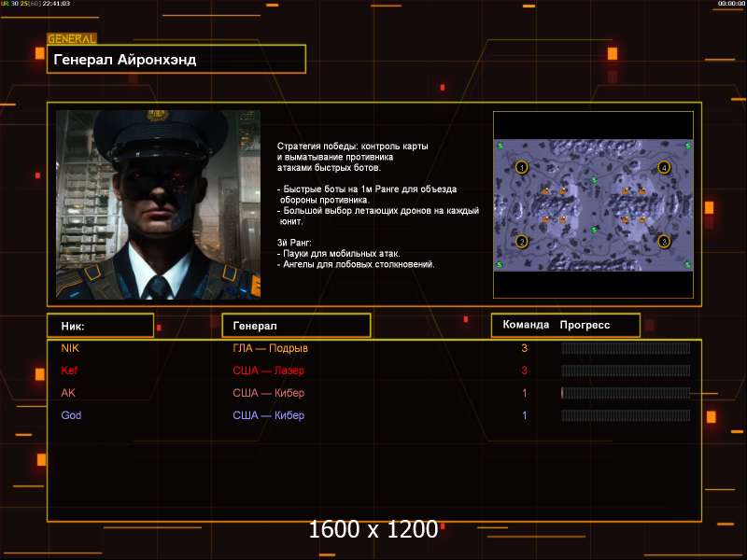The height and width of the screenshot is (560, 747).
Task: Click the 00:00:00 timer in the top corner
Action: 731,4
